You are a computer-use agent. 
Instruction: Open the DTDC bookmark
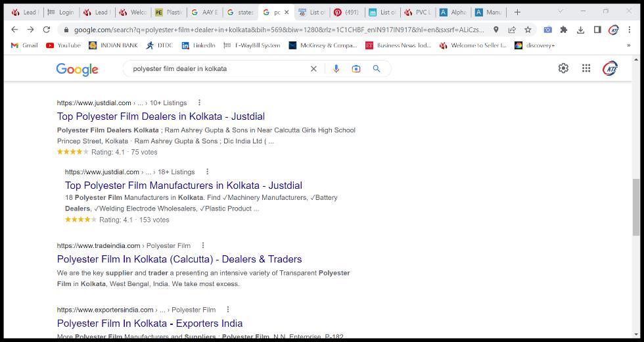tap(160, 45)
